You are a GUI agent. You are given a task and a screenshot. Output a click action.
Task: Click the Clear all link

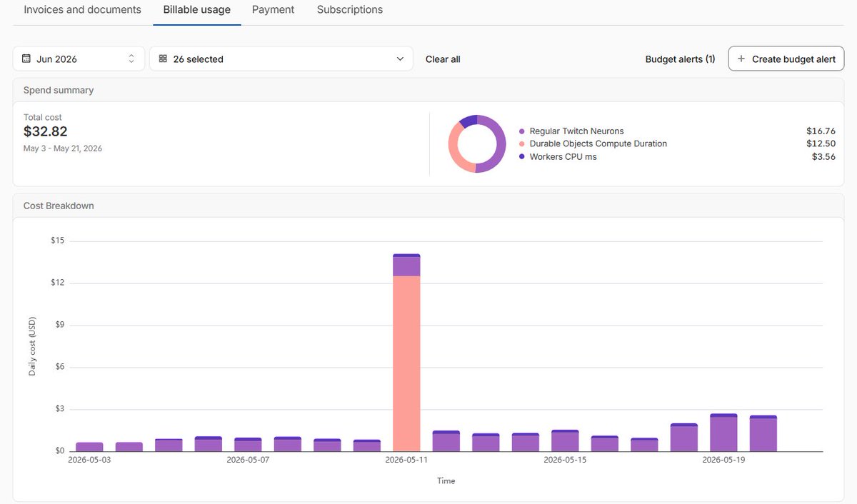coord(443,59)
